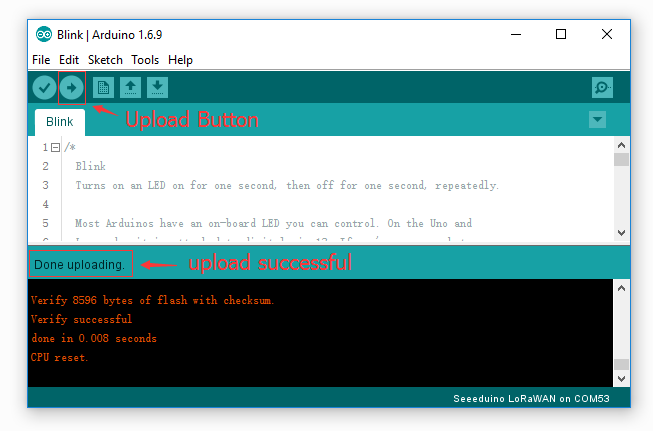Screen dimensions: 653x431
Task: Select the Blink sketch tab
Action: (x=60, y=122)
